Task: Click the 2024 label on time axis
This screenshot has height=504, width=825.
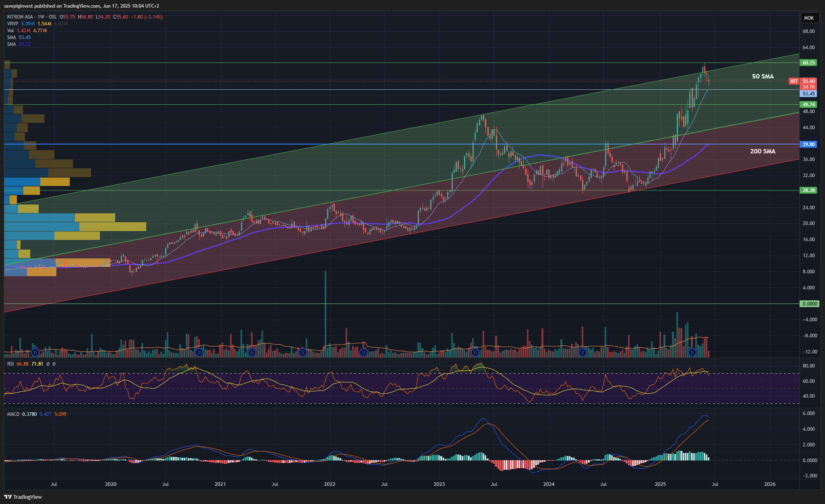Action: click(549, 484)
